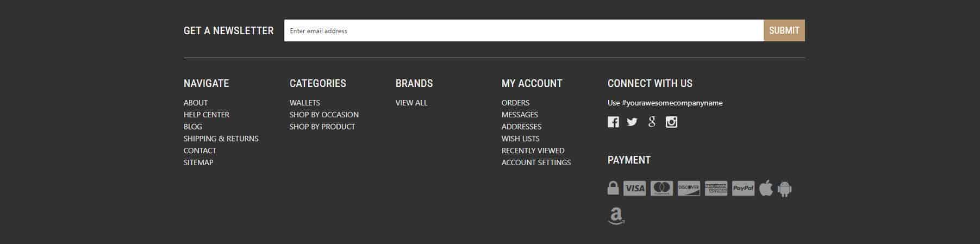Submit the newsletter email

click(784, 30)
